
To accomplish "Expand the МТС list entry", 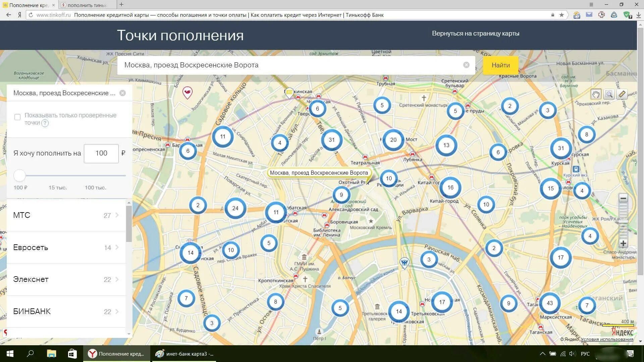I will tap(66, 215).
